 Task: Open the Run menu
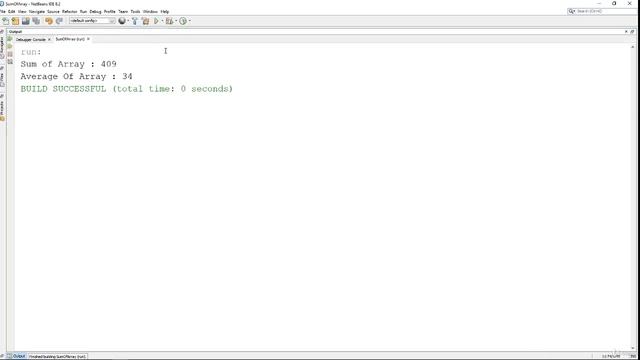click(x=83, y=11)
